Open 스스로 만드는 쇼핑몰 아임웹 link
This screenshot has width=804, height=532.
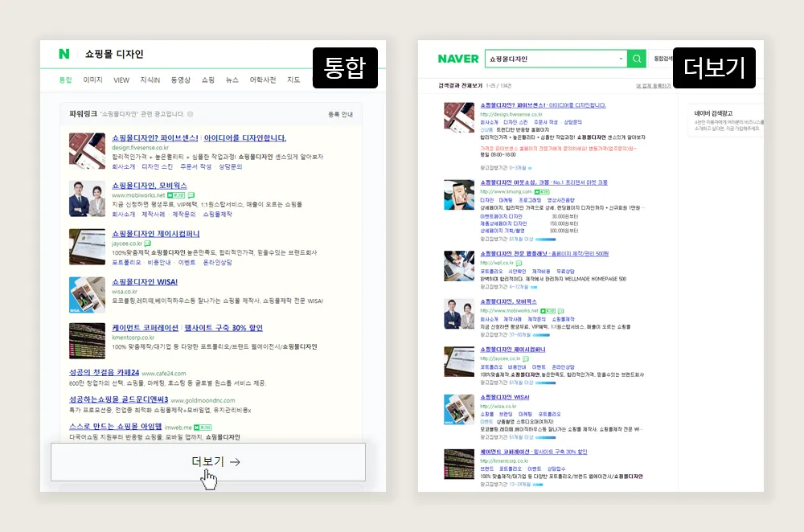(x=115, y=427)
